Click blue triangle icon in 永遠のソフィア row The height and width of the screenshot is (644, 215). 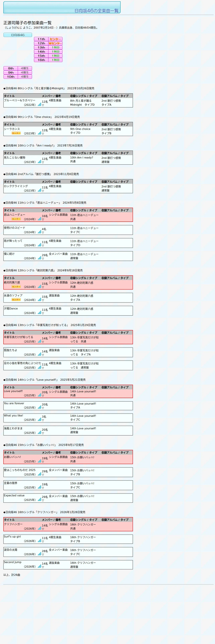click(x=39, y=299)
